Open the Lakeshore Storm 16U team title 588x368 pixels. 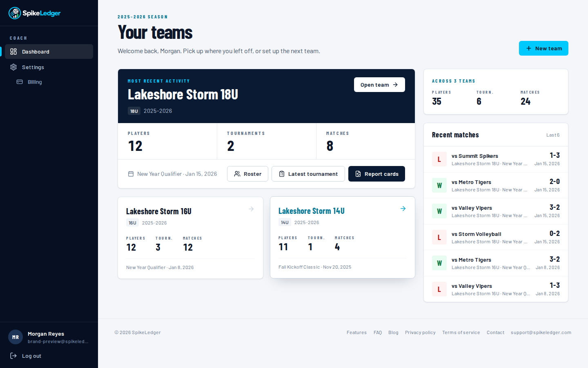[159, 211]
